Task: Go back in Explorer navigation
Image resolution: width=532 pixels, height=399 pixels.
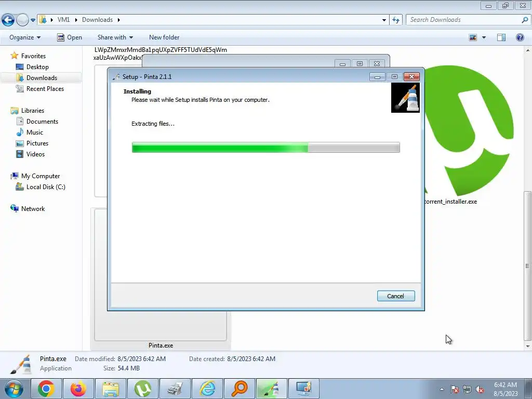Action: click(8, 20)
